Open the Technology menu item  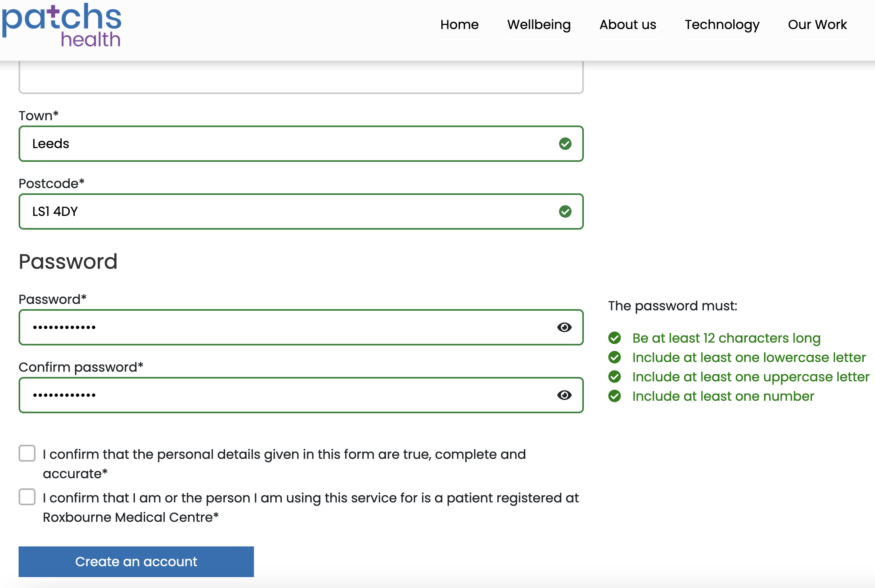pyautogui.click(x=722, y=25)
